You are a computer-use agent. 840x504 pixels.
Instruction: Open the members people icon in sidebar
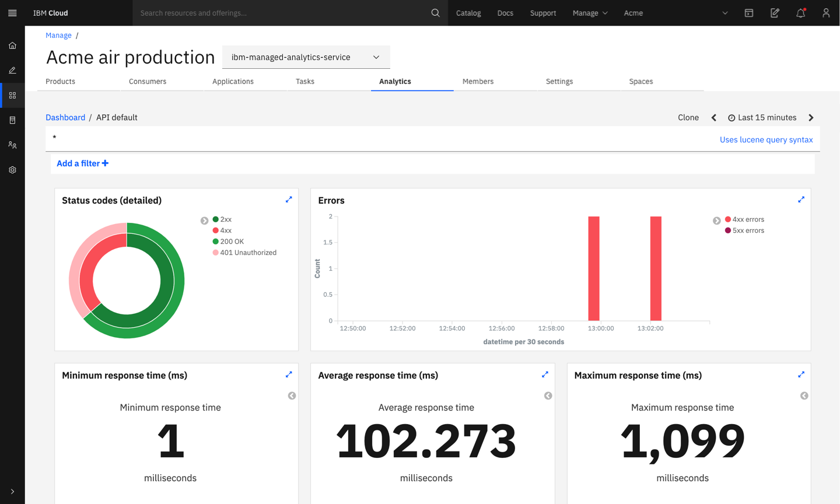click(12, 145)
